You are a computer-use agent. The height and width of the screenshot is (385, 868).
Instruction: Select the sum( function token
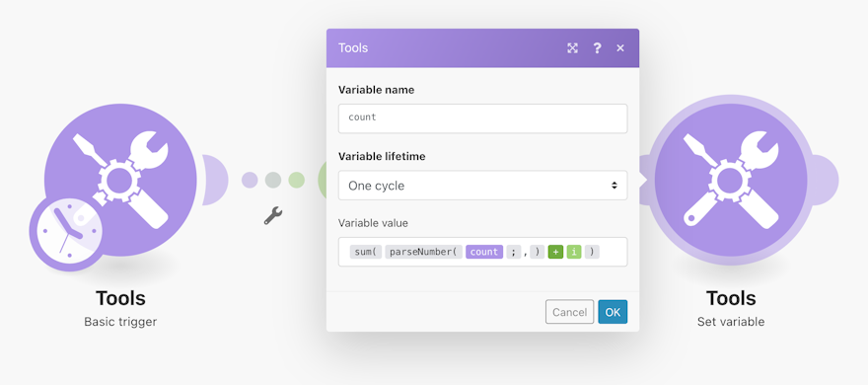[x=366, y=252]
